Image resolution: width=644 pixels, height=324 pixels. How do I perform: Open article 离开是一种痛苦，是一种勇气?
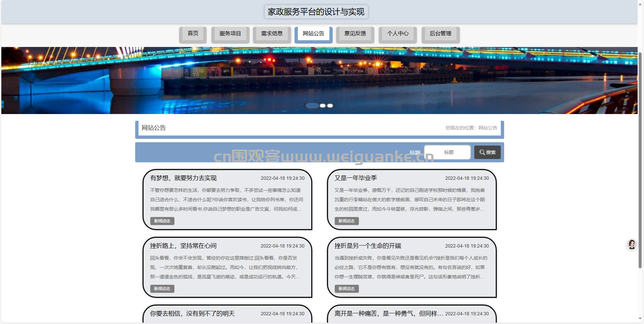[x=389, y=314]
